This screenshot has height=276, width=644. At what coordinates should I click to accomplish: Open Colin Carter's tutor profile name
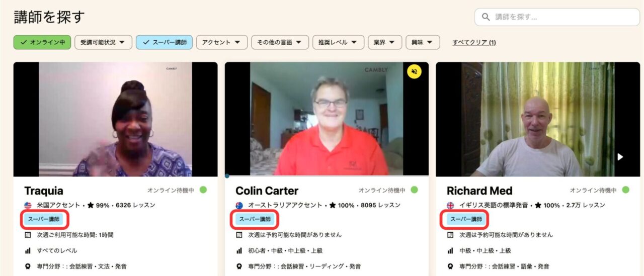(x=267, y=191)
